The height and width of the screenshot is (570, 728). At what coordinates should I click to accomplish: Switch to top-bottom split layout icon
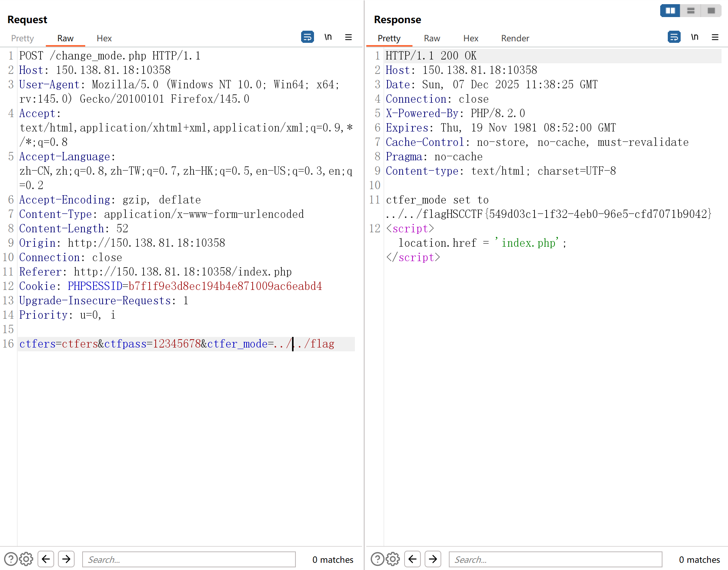691,11
